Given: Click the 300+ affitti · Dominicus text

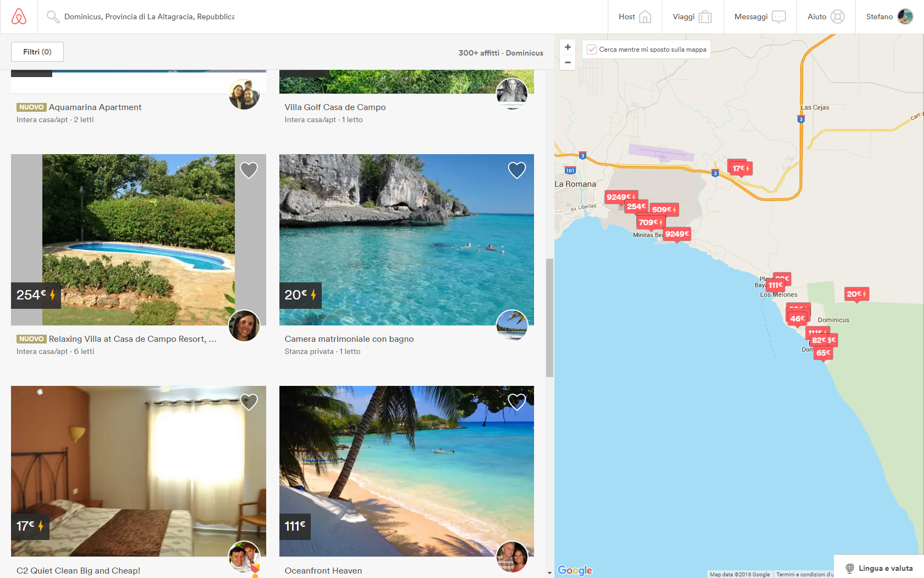Looking at the screenshot, I should 501,53.
